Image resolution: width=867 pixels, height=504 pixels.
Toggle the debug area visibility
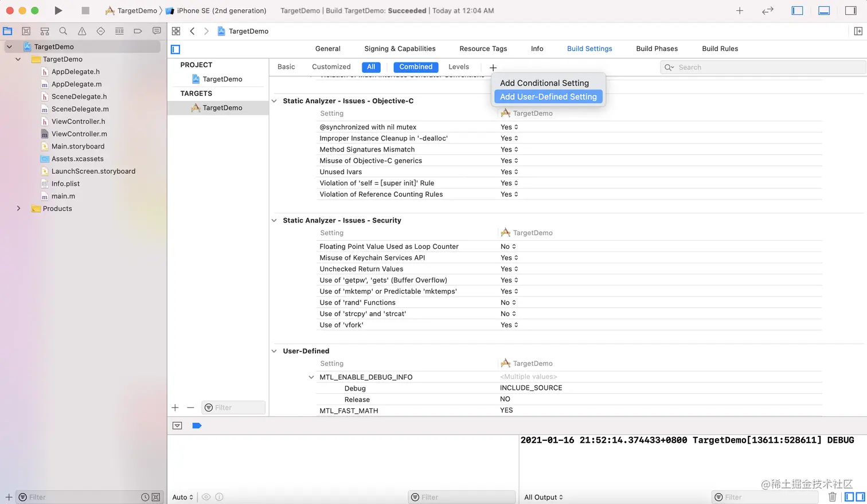pyautogui.click(x=824, y=10)
